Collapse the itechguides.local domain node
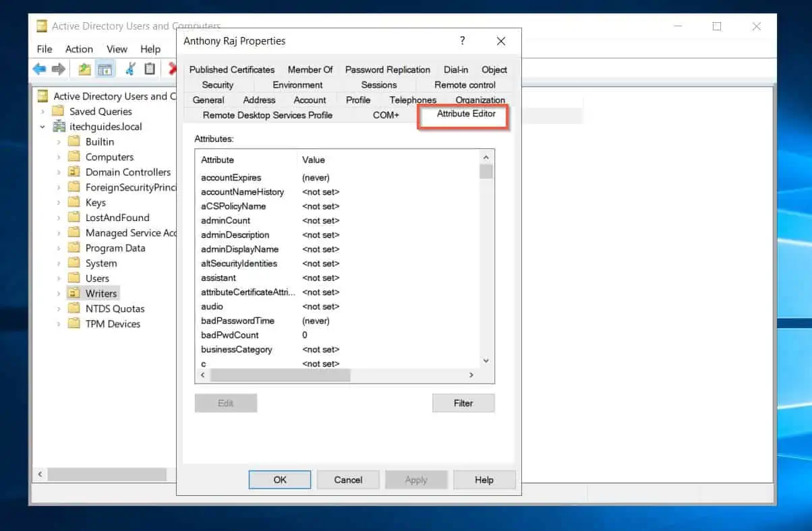This screenshot has height=531, width=812. pos(42,127)
